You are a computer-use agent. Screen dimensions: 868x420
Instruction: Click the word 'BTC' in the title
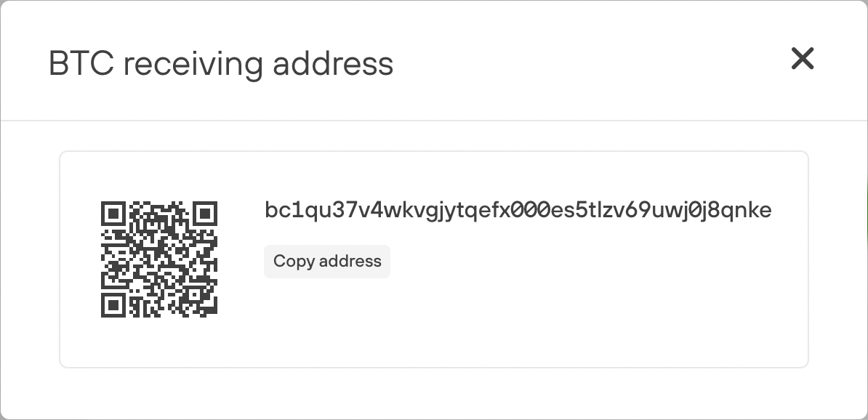click(81, 64)
